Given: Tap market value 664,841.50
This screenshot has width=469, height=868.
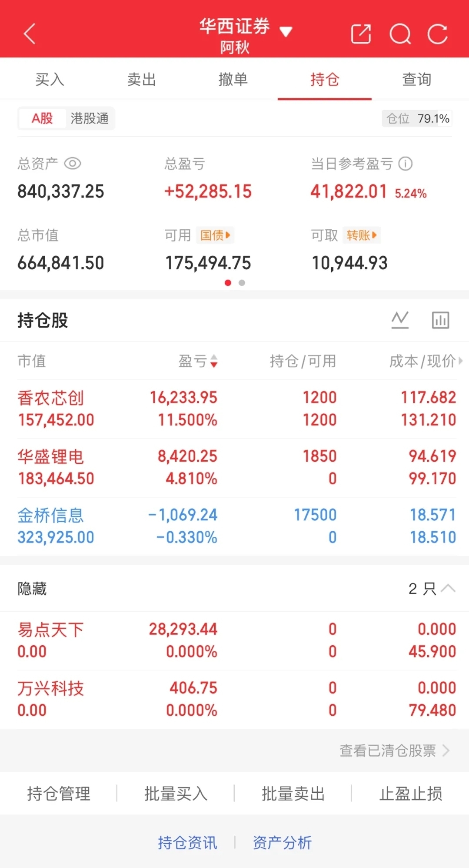Looking at the screenshot, I should 61,263.
